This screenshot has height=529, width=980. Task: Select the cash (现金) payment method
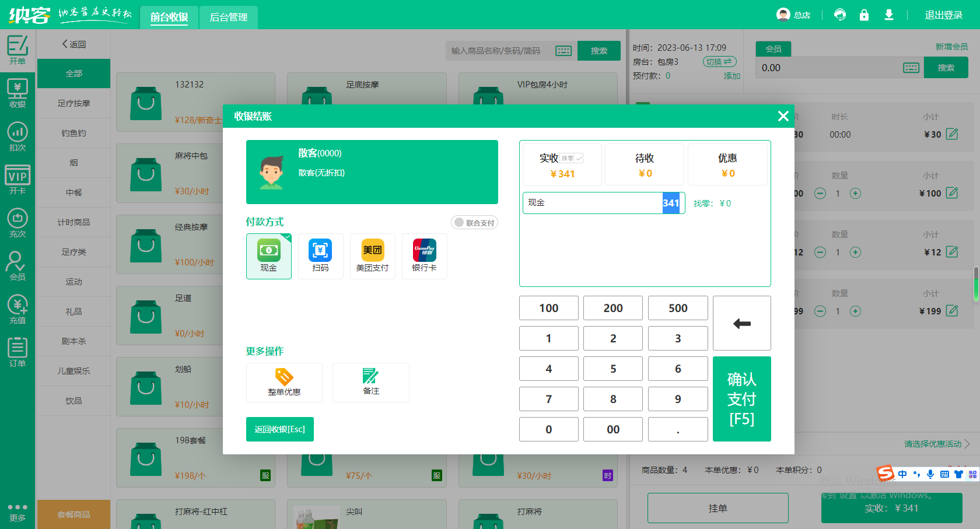[268, 256]
